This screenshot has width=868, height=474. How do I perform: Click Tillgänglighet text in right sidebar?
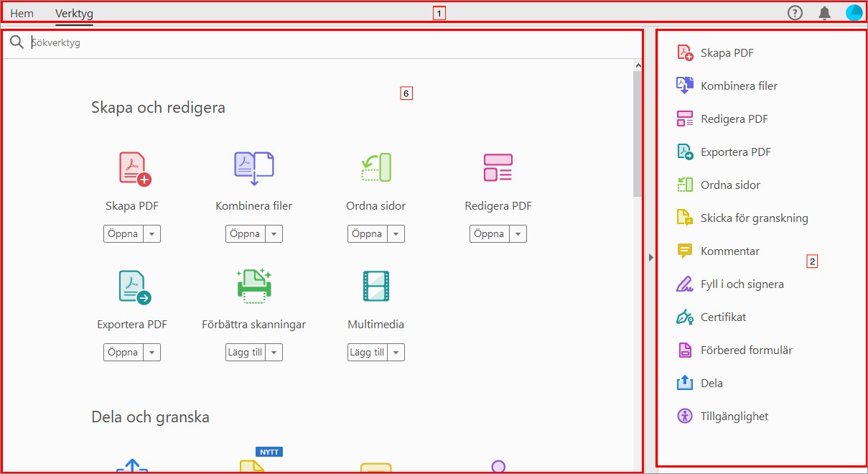tap(734, 417)
